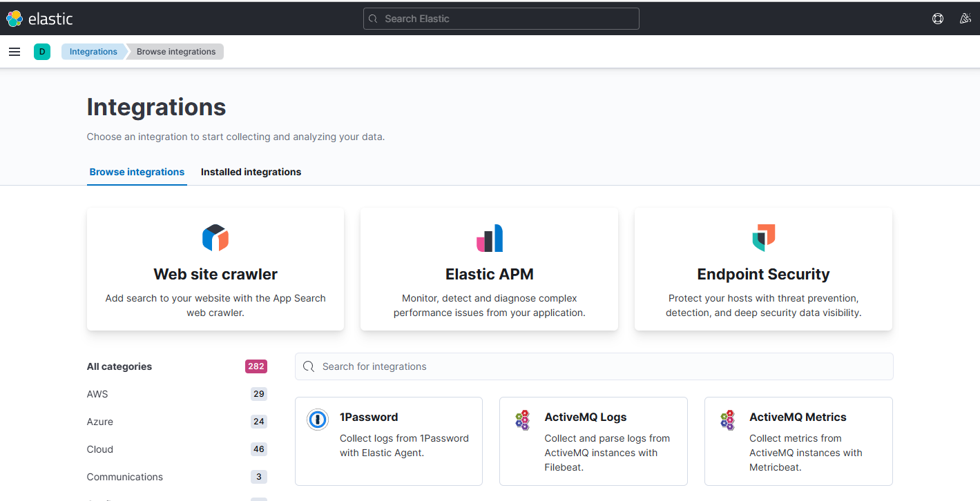Open the Endpoint Security card title
The width and height of the screenshot is (980, 501).
763,274
